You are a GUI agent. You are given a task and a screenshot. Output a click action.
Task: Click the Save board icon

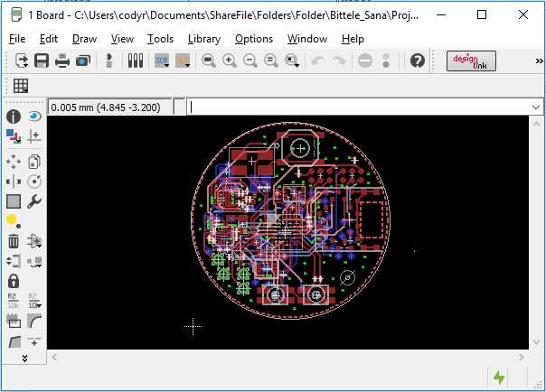(x=42, y=61)
